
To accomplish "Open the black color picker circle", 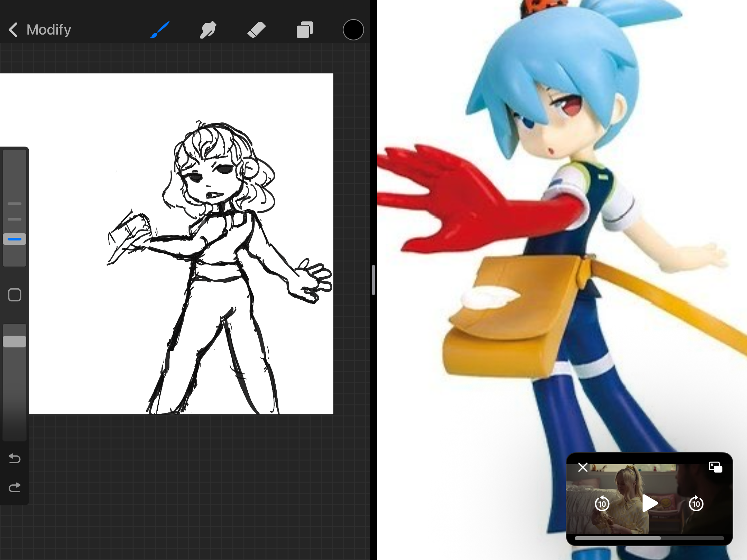I will point(353,30).
